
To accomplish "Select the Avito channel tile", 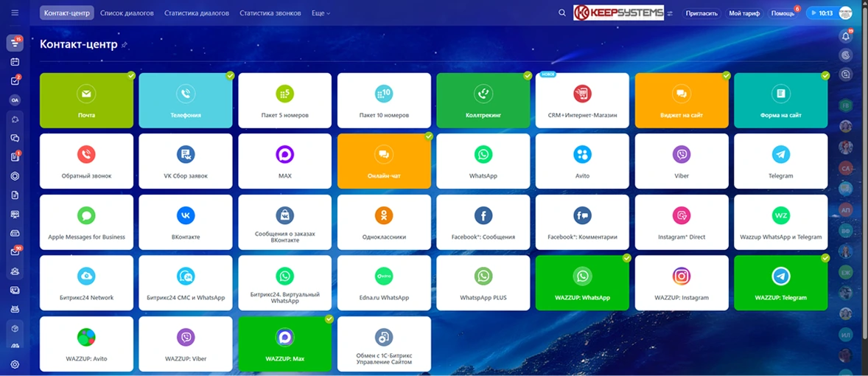I will (x=582, y=161).
